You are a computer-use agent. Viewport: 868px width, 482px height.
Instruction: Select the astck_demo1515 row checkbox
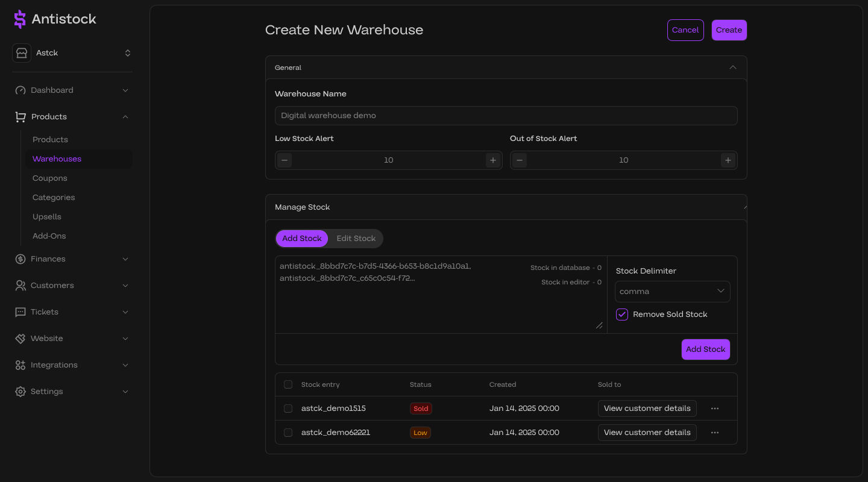(288, 408)
